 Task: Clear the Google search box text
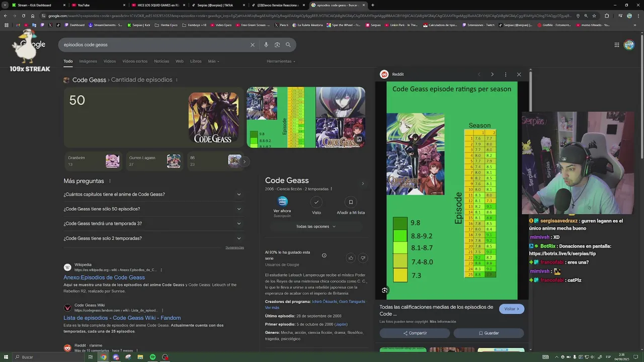253,45
